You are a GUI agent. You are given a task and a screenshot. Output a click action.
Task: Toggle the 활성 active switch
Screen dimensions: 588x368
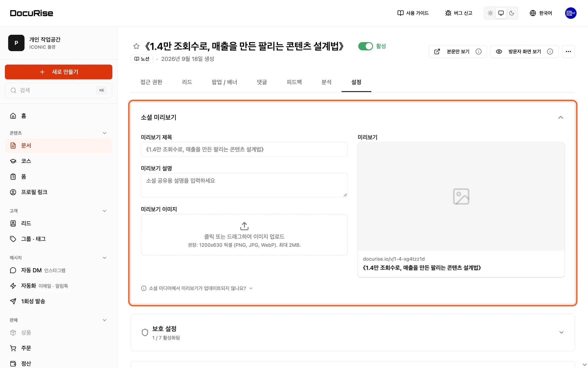point(365,46)
